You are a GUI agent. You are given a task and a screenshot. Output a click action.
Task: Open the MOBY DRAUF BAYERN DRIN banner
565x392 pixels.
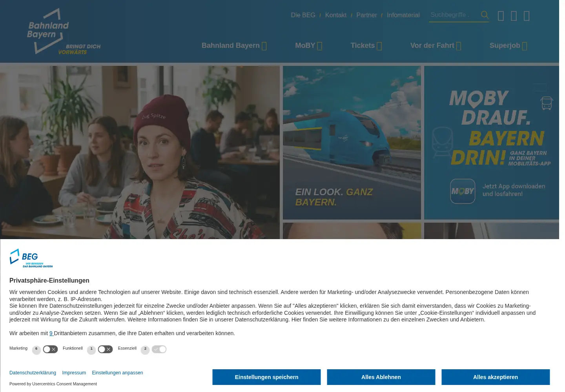pos(492,143)
